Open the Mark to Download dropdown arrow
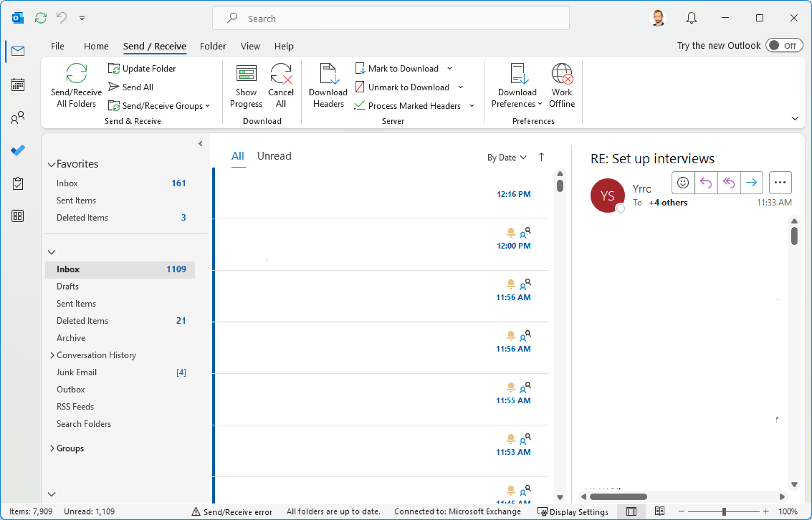 pos(450,68)
